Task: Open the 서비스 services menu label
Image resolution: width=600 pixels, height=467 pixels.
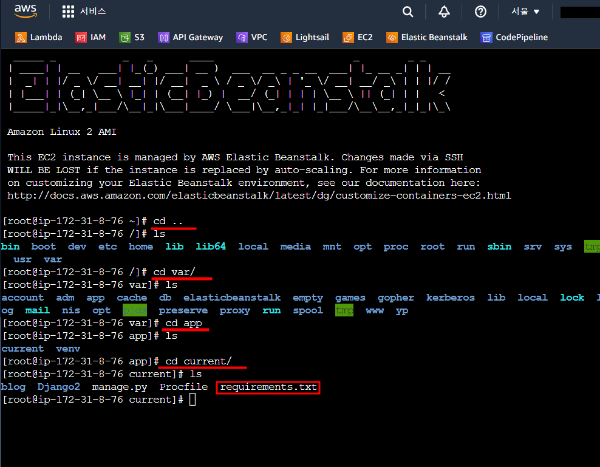Action: pos(93,11)
